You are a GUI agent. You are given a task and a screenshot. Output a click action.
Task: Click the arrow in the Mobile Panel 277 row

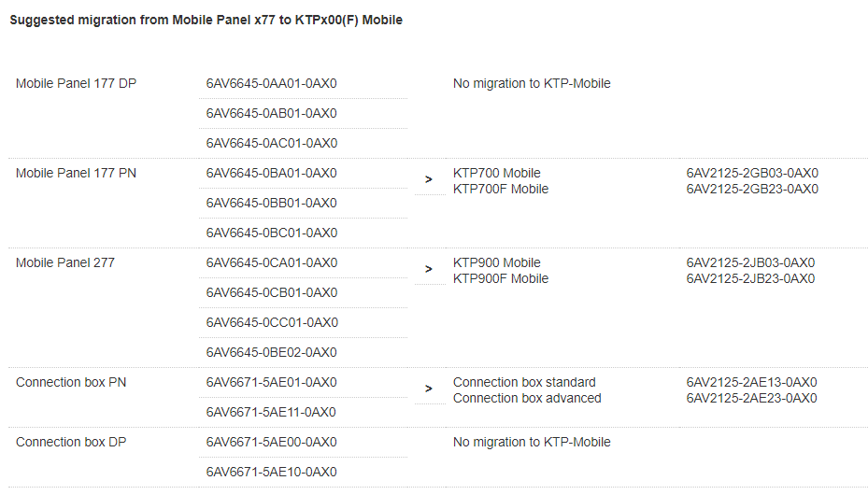point(429,269)
